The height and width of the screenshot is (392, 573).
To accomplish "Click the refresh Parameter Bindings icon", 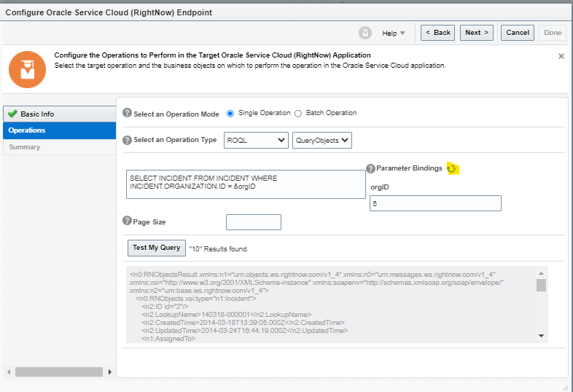I will pos(452,168).
